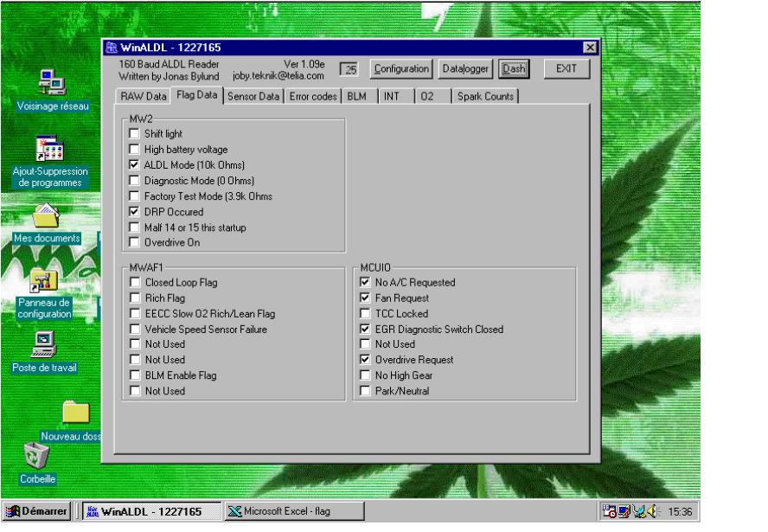Check High battery voltage flag
The image size is (768, 532).
coord(134,150)
